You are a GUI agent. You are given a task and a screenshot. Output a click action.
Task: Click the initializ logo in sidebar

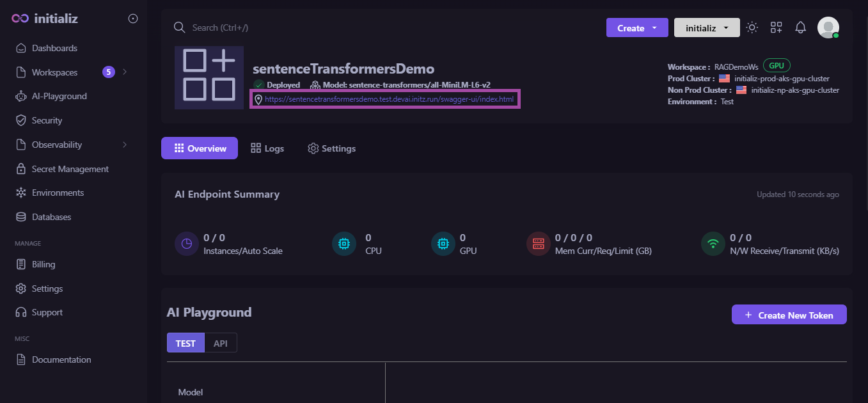[x=45, y=19]
